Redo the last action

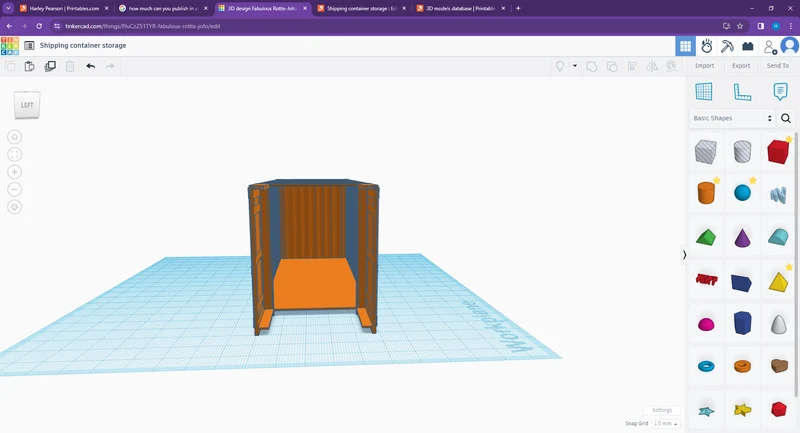(x=110, y=66)
